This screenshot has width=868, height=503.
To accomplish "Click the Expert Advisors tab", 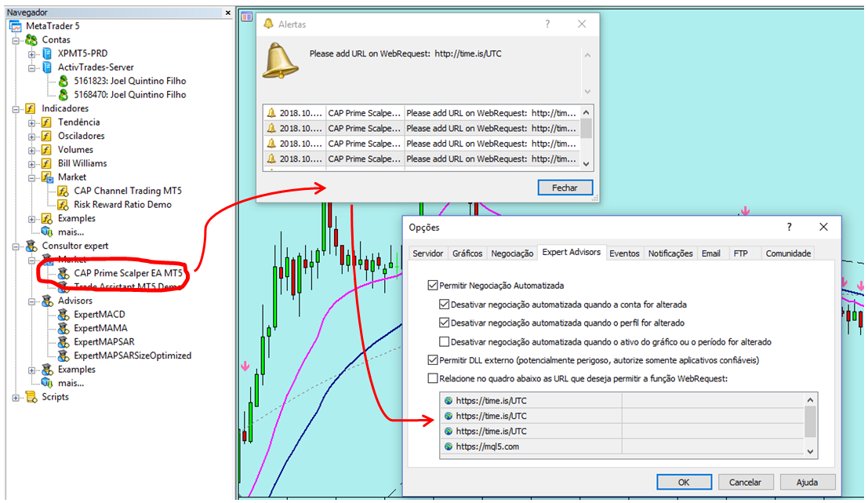I will (x=572, y=252).
